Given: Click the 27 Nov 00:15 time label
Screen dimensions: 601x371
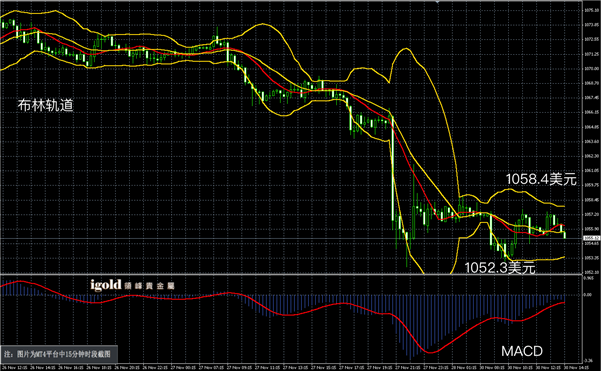Looking at the screenshot, I should click(183, 367).
